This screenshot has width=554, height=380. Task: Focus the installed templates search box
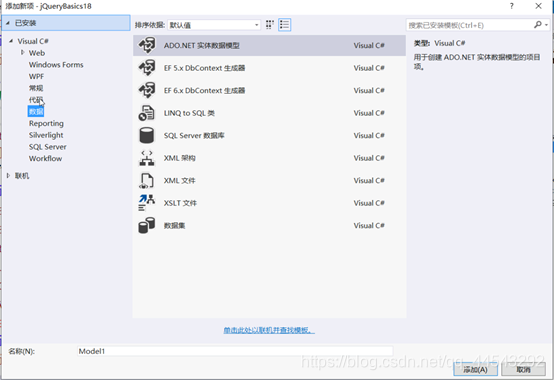point(470,25)
